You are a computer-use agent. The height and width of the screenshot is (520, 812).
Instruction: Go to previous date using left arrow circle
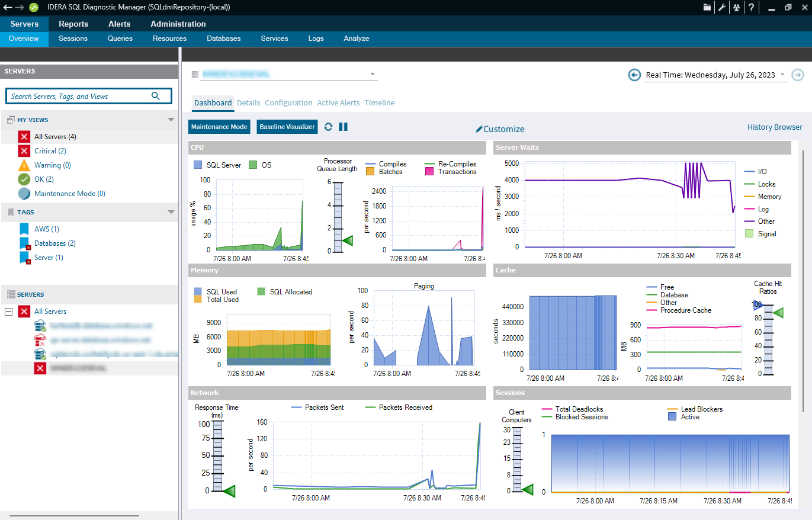tap(634, 75)
